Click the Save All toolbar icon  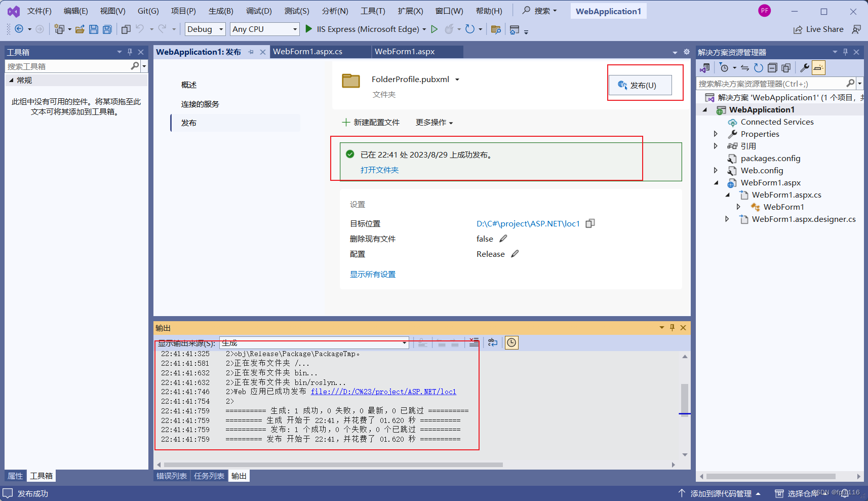click(107, 29)
